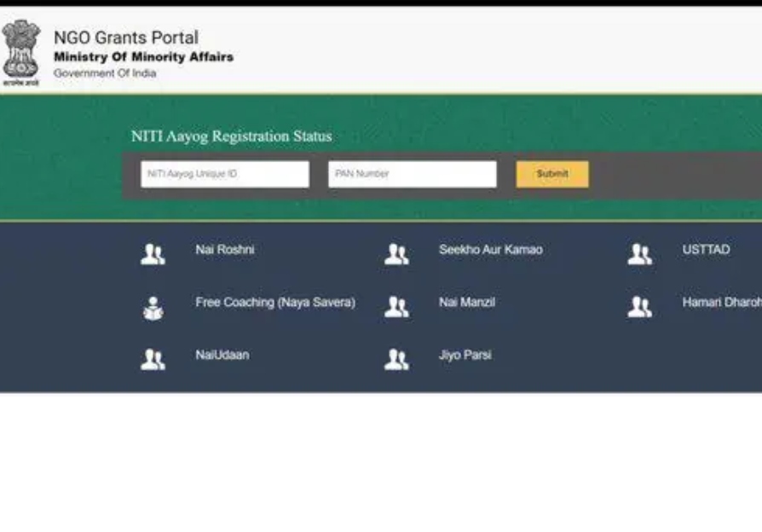Click the Government of India emblem logo
This screenshot has height=532, width=762.
[x=21, y=53]
